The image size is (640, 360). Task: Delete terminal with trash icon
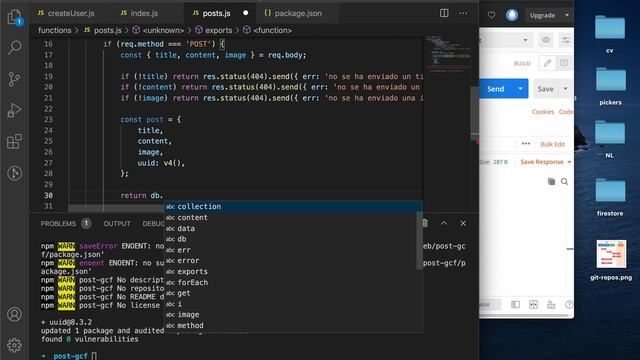pyautogui.click(x=425, y=223)
